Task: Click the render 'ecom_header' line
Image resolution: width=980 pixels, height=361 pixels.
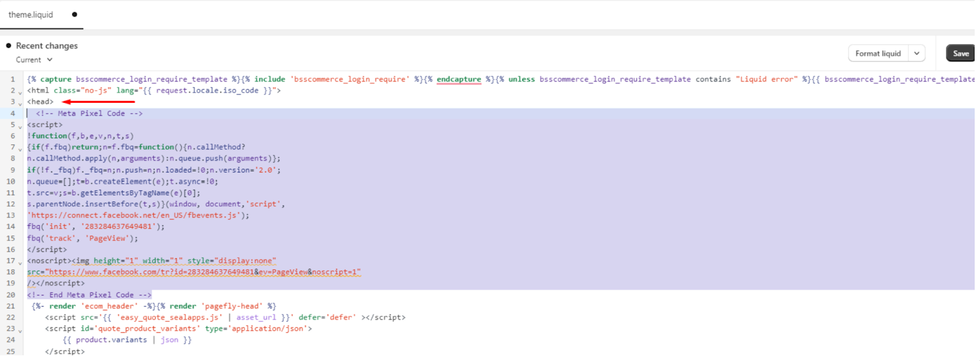Action: (x=154, y=306)
